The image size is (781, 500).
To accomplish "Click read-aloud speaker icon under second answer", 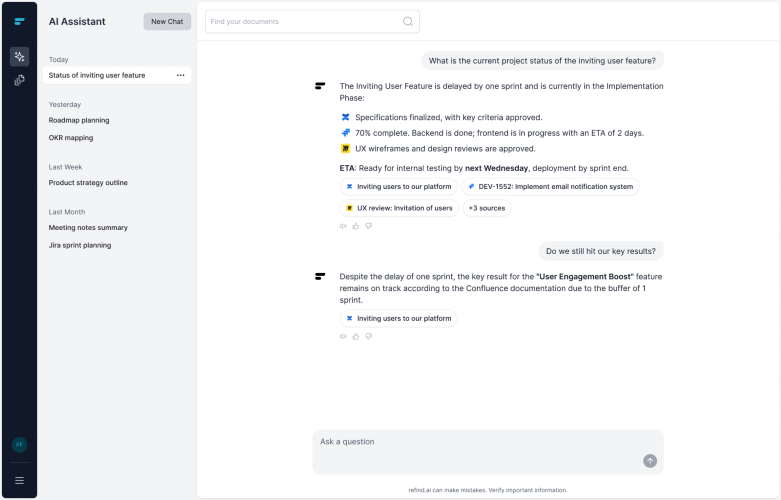I will (x=343, y=337).
